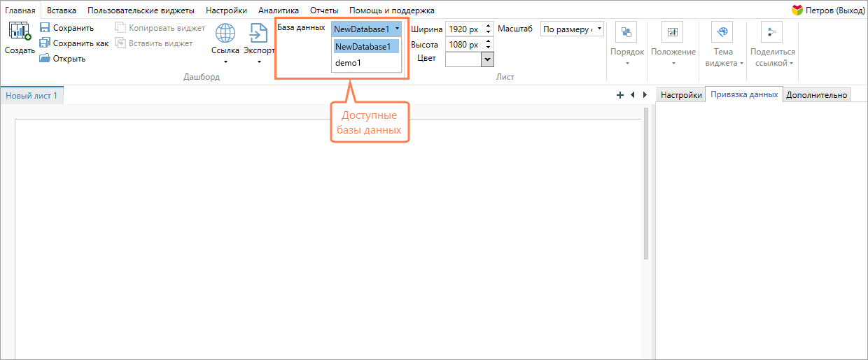Click the previous sheet left arrow
The width and height of the screenshot is (868, 360).
pos(633,95)
